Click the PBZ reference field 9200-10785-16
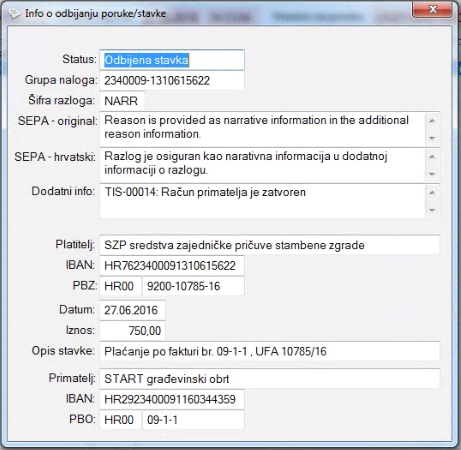This screenshot has width=461, height=450. (193, 286)
